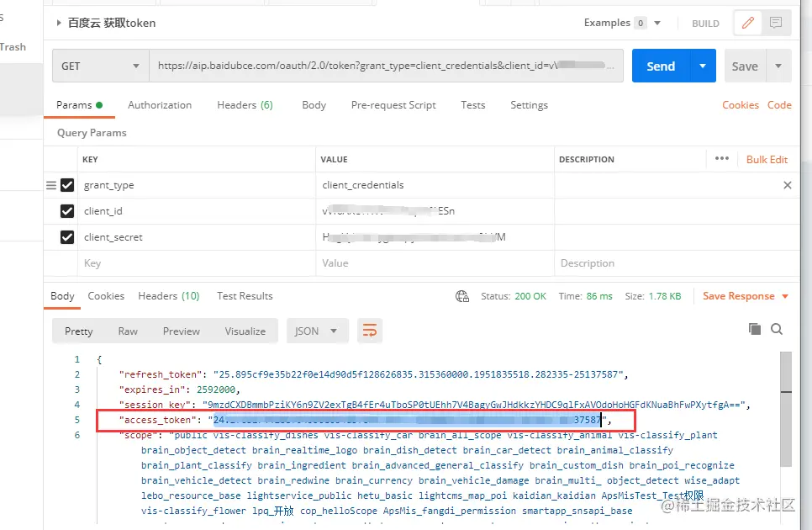Screen dimensions: 812x530
Task: Open the Cookies link at right
Action: [x=740, y=104]
